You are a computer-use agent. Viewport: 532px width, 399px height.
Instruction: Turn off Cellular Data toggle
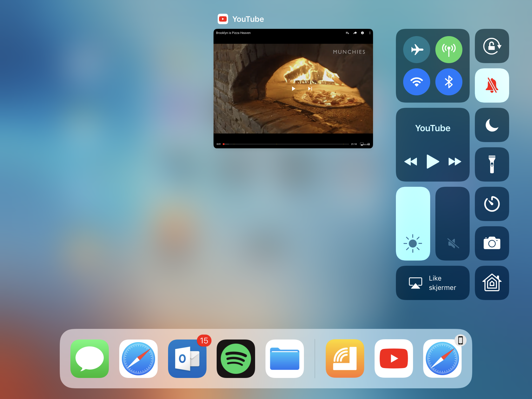click(x=449, y=50)
